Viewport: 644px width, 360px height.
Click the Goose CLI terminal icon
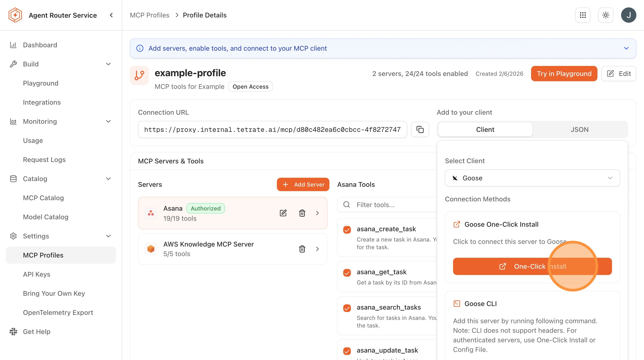point(457,303)
